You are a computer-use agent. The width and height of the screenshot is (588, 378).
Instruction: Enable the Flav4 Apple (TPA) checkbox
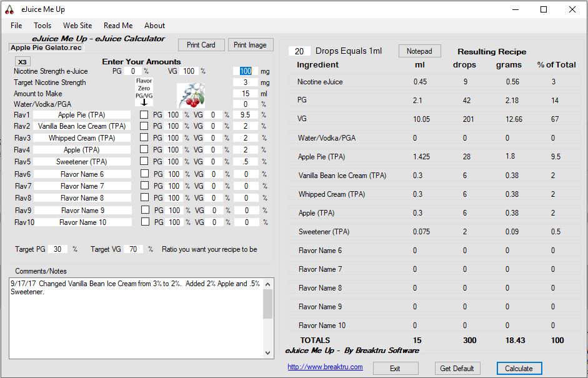tap(144, 149)
